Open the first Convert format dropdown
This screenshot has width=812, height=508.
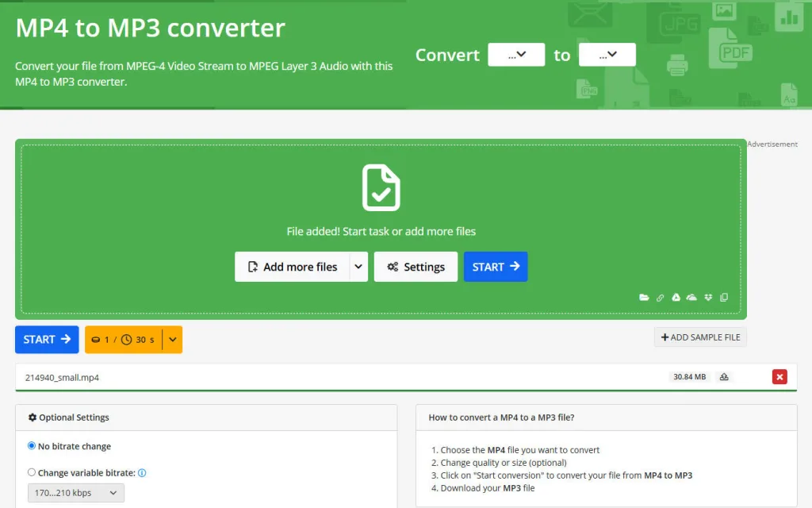coord(516,54)
